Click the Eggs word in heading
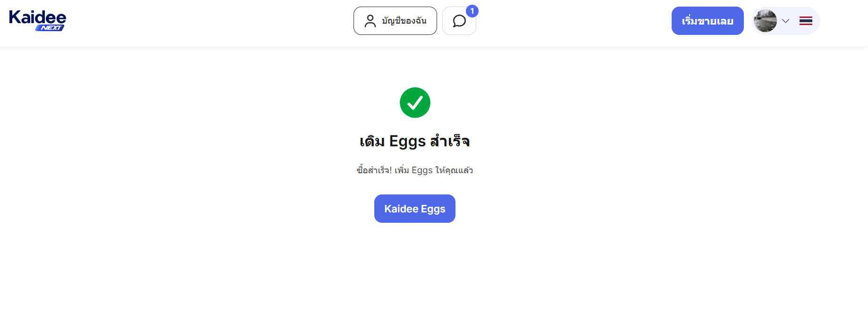This screenshot has width=868, height=320. tap(407, 142)
